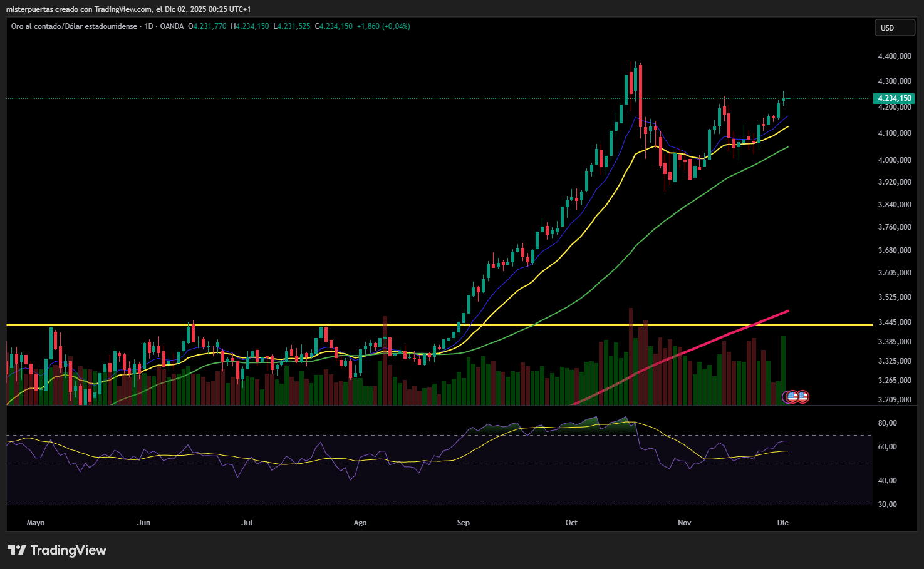Screen dimensions: 924x569
Task: Open the USD currency selector
Action: click(894, 28)
